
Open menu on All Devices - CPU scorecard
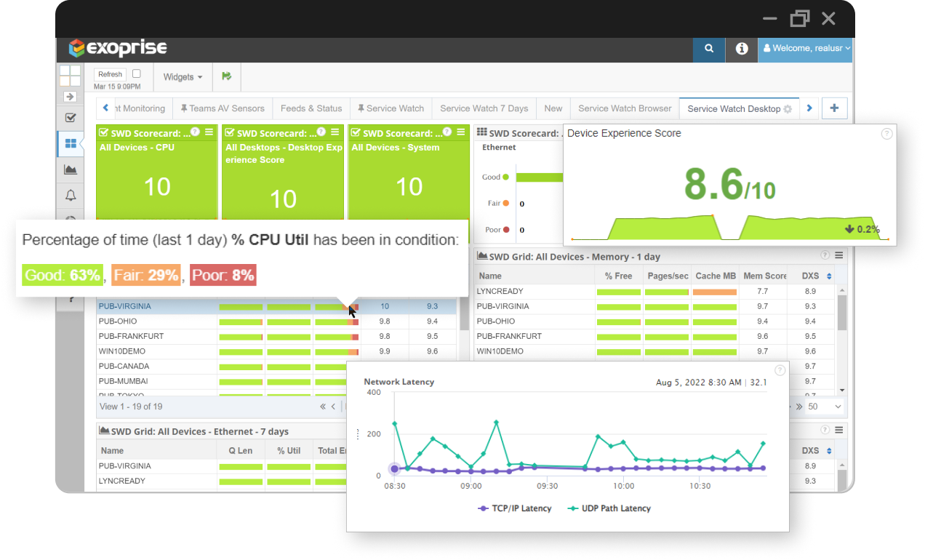(209, 132)
